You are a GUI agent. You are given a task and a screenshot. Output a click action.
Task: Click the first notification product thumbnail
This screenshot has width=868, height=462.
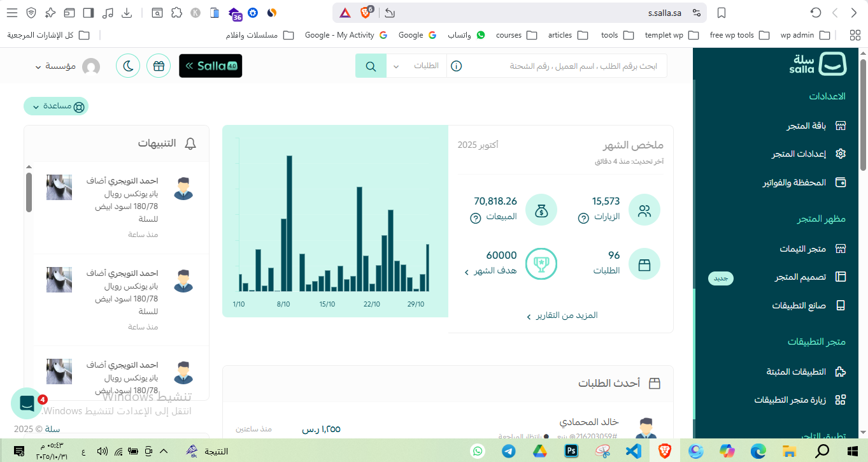point(59,187)
